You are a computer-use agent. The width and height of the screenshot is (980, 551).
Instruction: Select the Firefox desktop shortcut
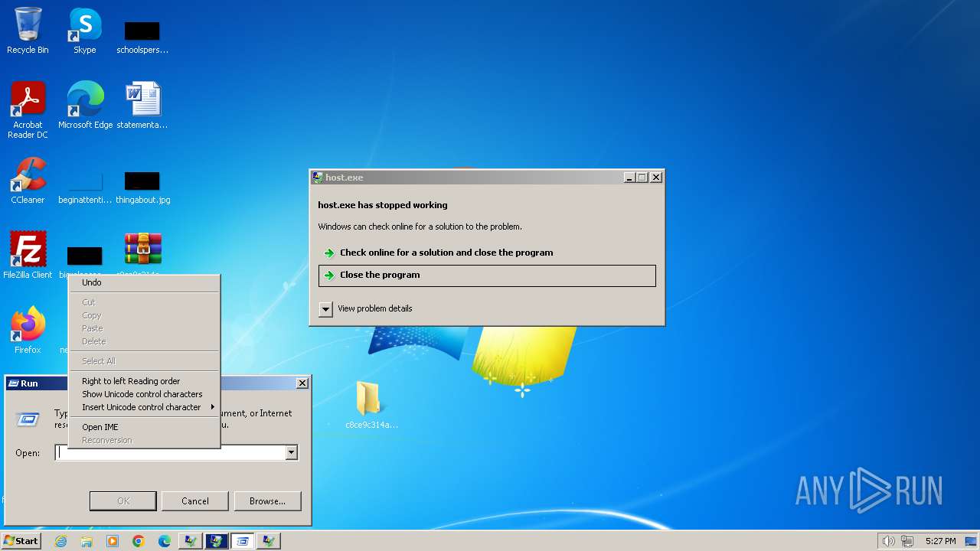(28, 330)
